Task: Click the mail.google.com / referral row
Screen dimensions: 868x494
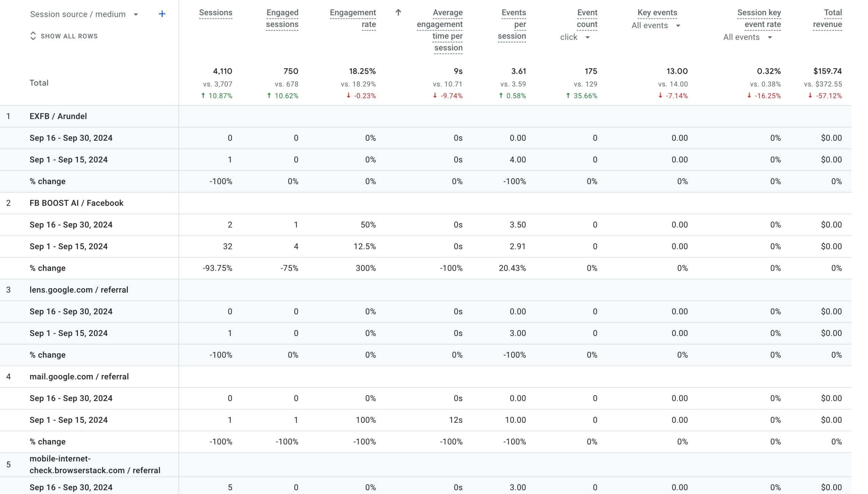Action: (x=79, y=377)
